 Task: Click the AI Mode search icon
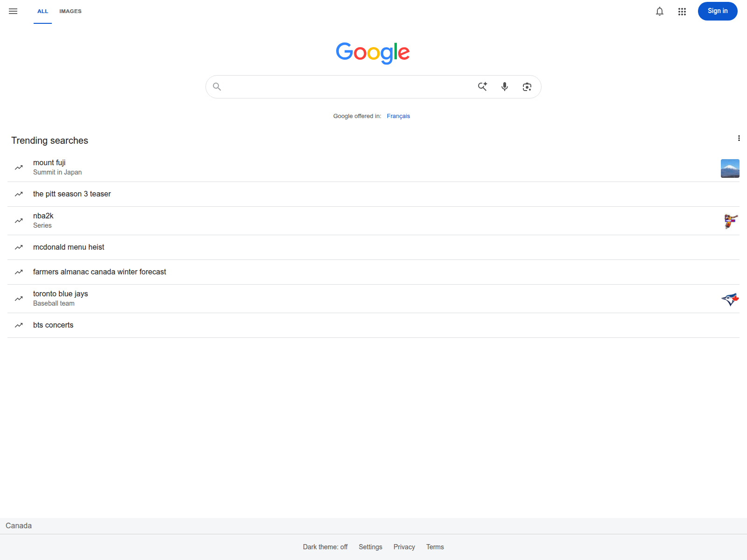(482, 87)
